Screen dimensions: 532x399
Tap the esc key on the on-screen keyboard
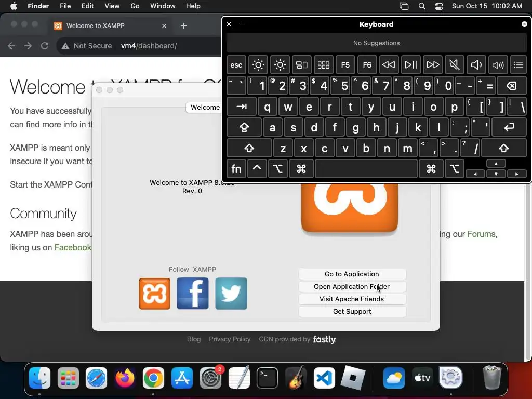(x=236, y=65)
